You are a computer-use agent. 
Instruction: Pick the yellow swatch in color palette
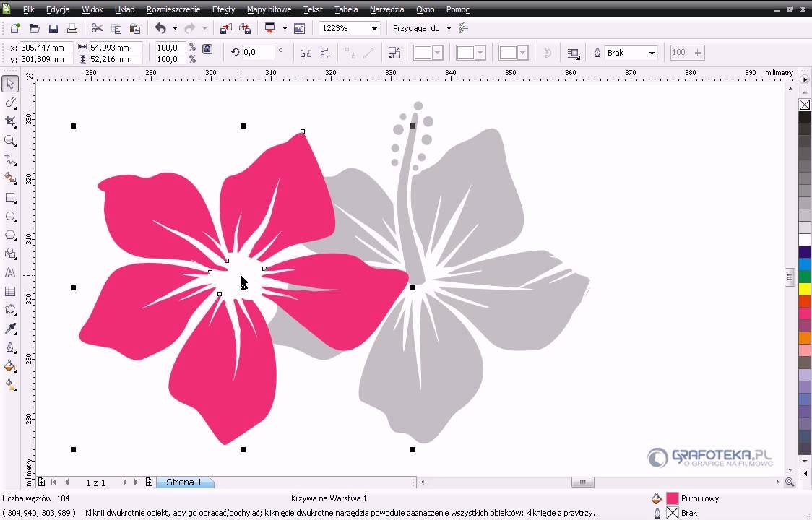coord(804,289)
